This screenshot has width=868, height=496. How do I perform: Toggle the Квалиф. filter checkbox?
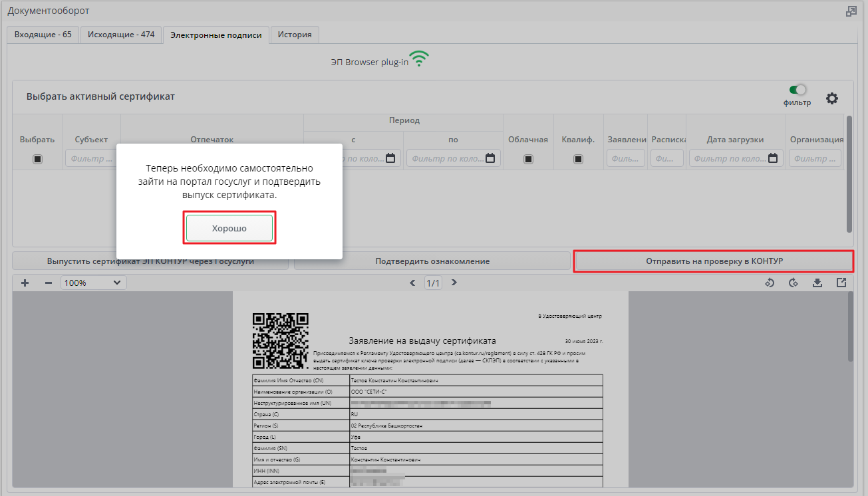578,159
